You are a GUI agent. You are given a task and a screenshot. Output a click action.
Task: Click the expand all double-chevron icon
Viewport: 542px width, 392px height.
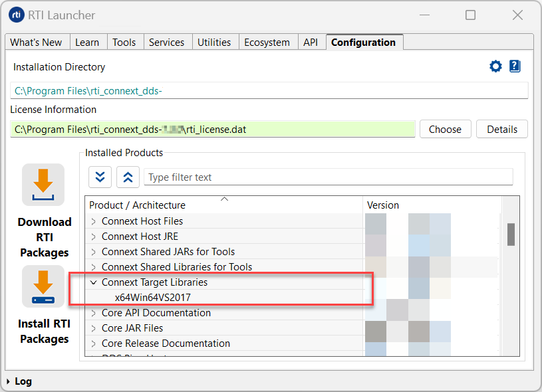(100, 177)
